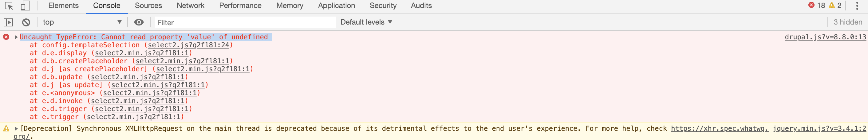Switch to the Elements tab
Image resolution: width=868 pixels, height=140 pixels.
[x=63, y=6]
